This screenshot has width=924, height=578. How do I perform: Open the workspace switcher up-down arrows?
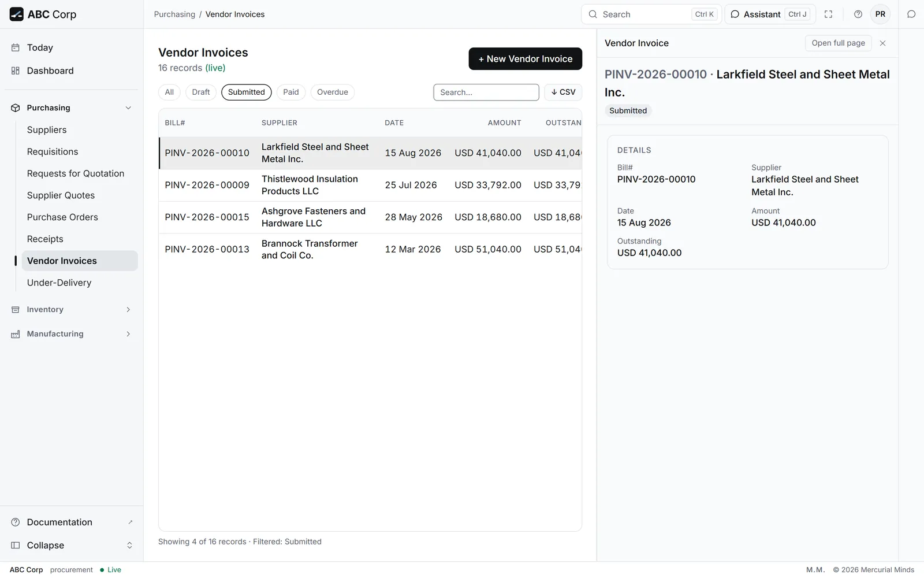(129, 546)
